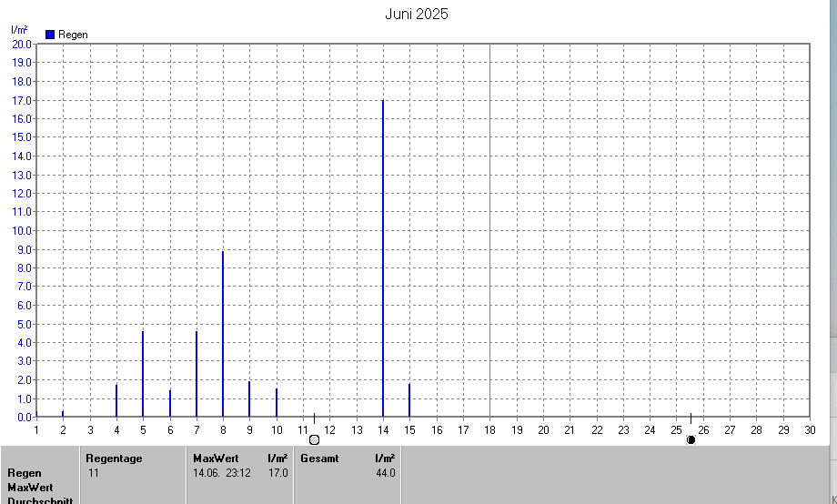Click the Regentage column header
Screen dimensions: 837x504
tap(114, 459)
